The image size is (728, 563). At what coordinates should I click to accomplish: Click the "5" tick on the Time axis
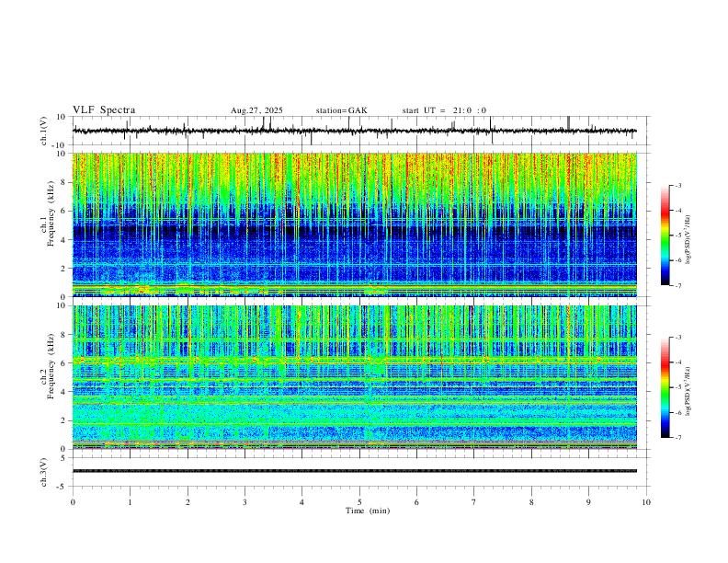click(359, 502)
